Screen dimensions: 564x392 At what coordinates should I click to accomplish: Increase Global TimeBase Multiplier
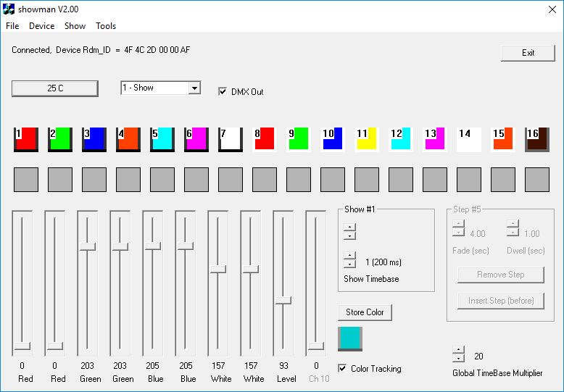tap(458, 349)
